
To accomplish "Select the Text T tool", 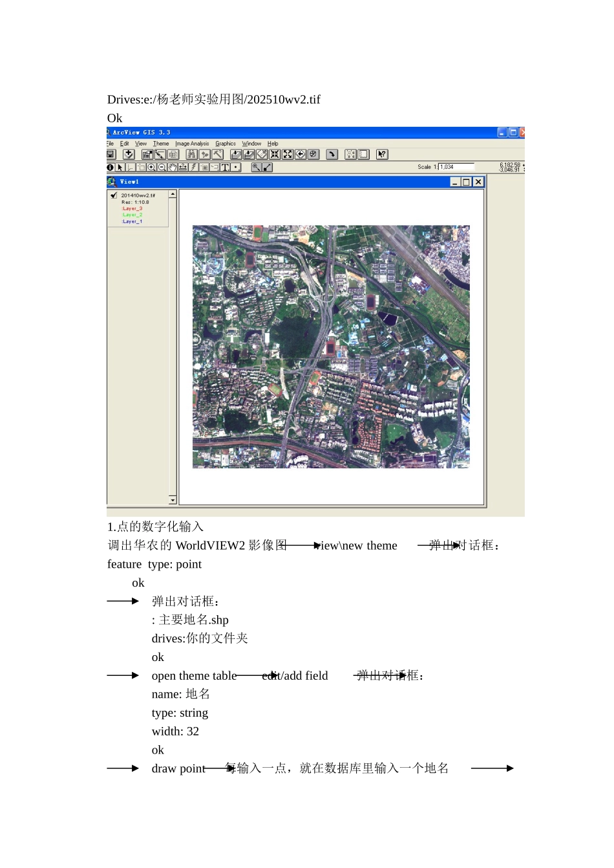I will tap(224, 167).
